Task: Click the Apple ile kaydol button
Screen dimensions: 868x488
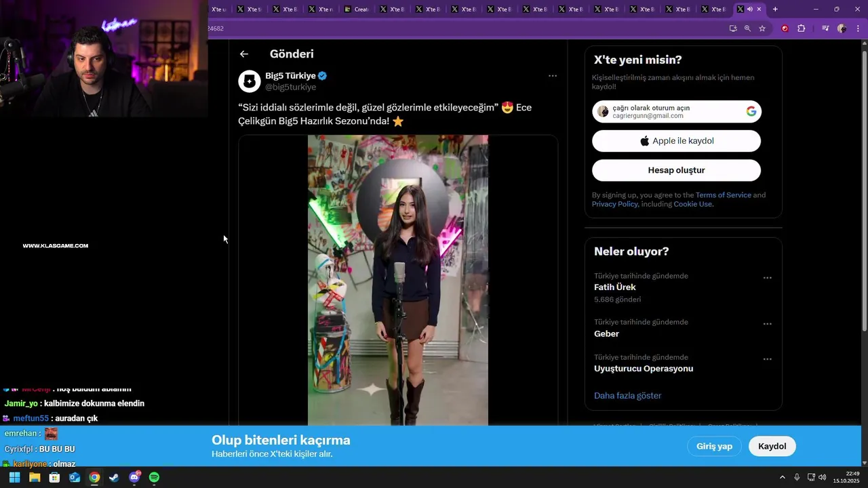Action: (676, 141)
